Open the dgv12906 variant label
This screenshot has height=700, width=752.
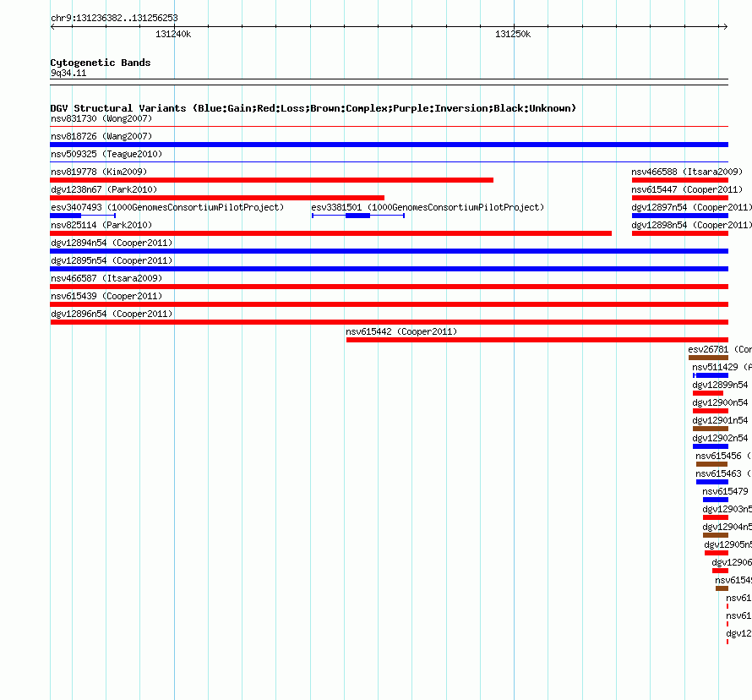click(x=732, y=562)
